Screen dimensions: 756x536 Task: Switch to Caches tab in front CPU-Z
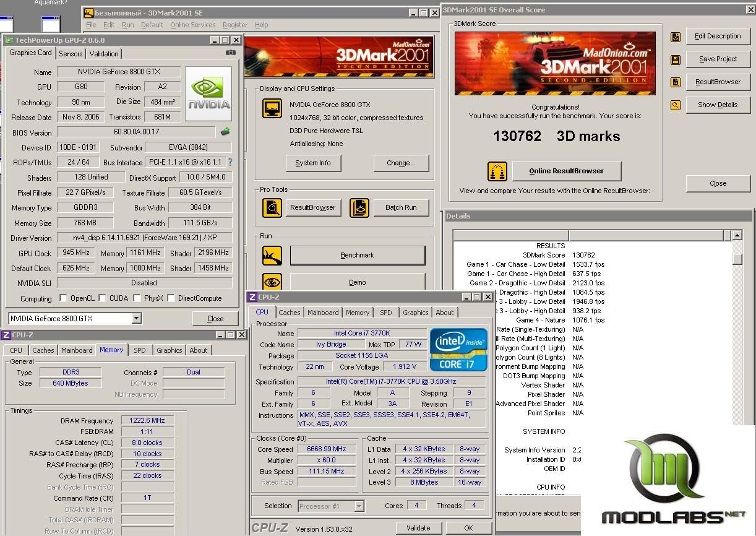(289, 313)
